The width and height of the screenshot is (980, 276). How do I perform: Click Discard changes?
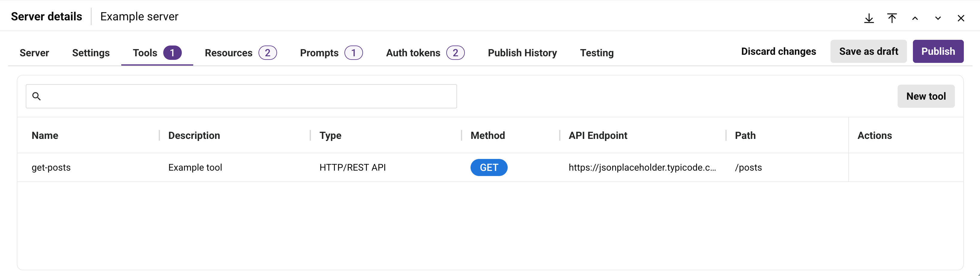pyautogui.click(x=778, y=51)
